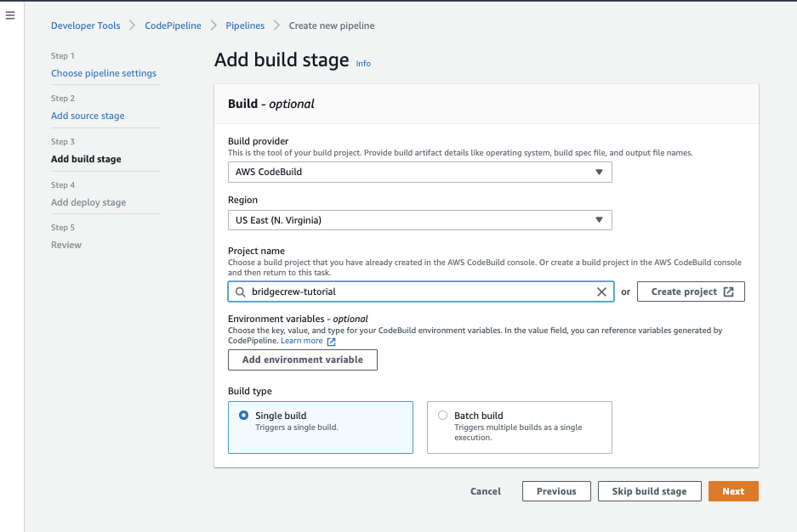Click Skip build stage button
The height and width of the screenshot is (532, 797).
(x=650, y=491)
